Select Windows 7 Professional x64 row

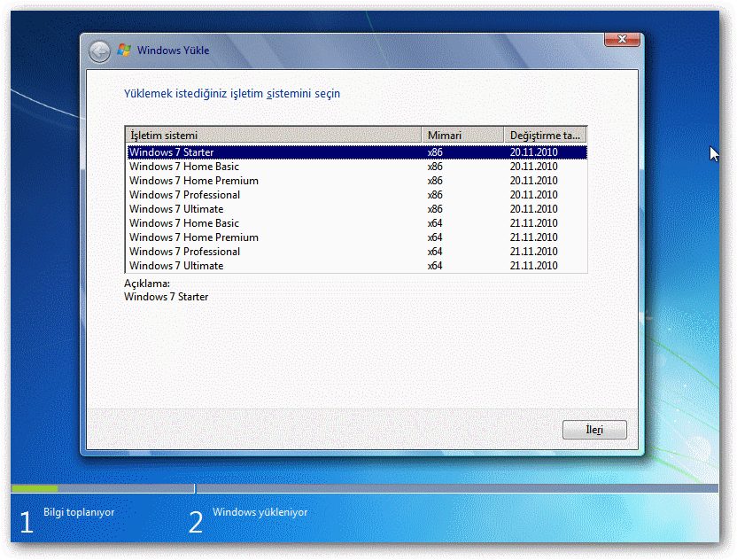pyautogui.click(x=357, y=252)
